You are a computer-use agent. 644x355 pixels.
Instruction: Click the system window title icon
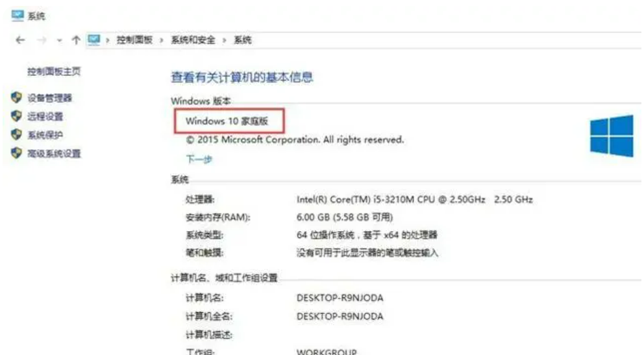(x=18, y=16)
